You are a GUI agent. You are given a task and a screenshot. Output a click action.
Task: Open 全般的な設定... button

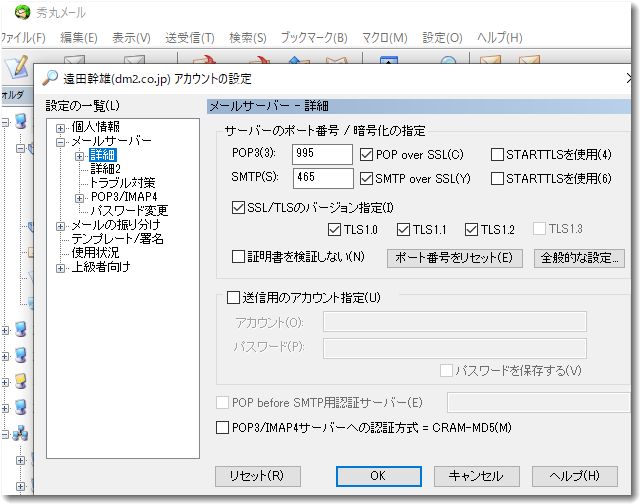coord(579,258)
